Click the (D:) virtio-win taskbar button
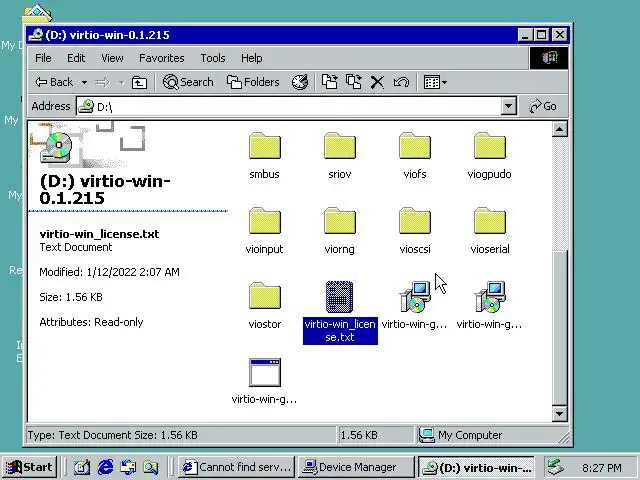Viewport: 640px width, 480px height. click(476, 467)
